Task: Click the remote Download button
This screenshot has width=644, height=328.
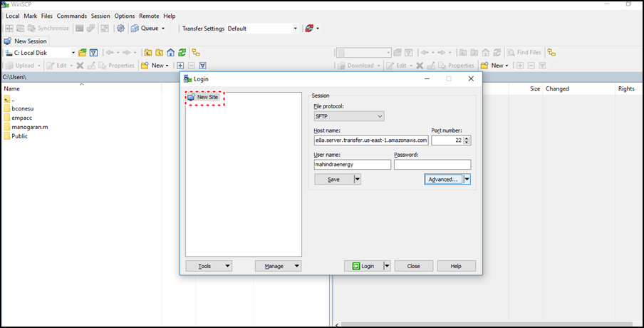Action: [355, 66]
